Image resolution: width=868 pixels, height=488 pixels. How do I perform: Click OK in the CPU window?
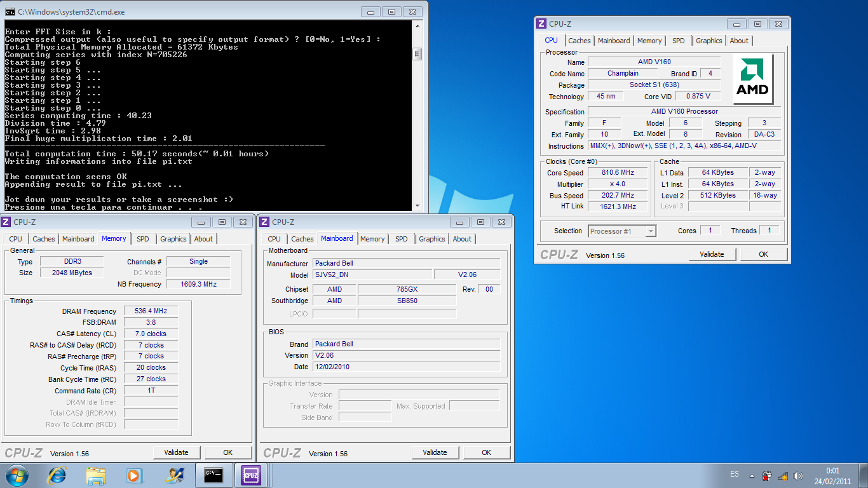[x=763, y=254]
